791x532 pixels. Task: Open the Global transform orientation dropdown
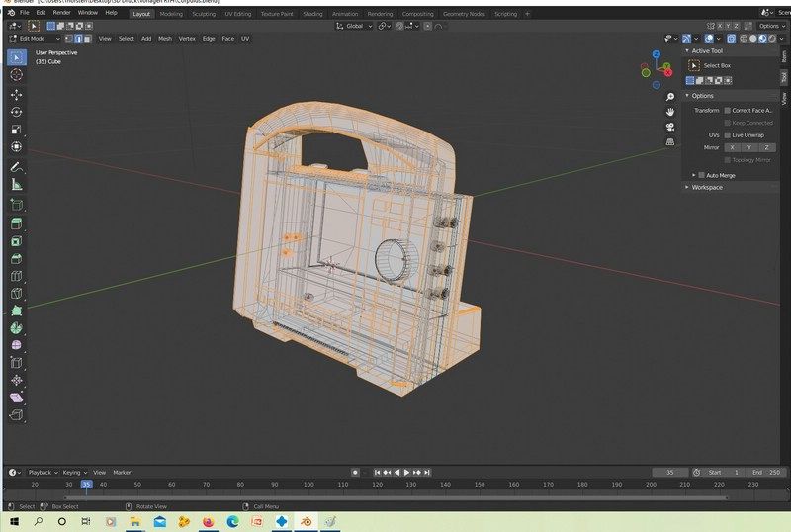click(x=354, y=26)
